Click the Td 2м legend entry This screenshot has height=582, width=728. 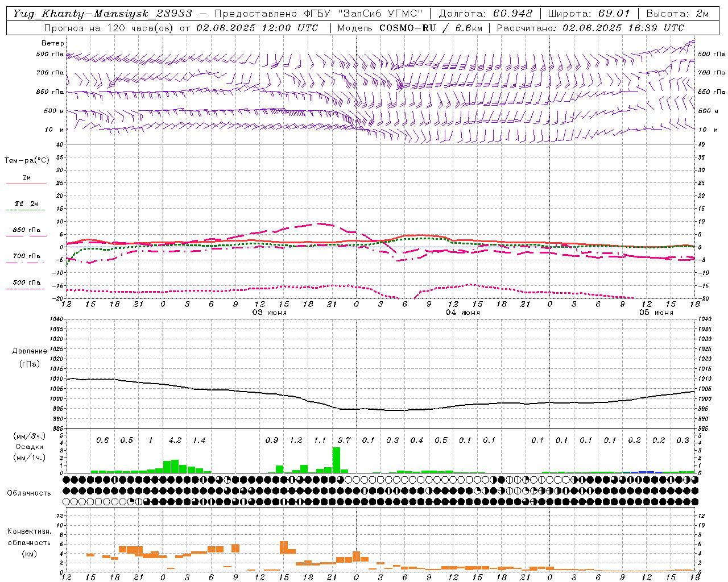pos(26,203)
